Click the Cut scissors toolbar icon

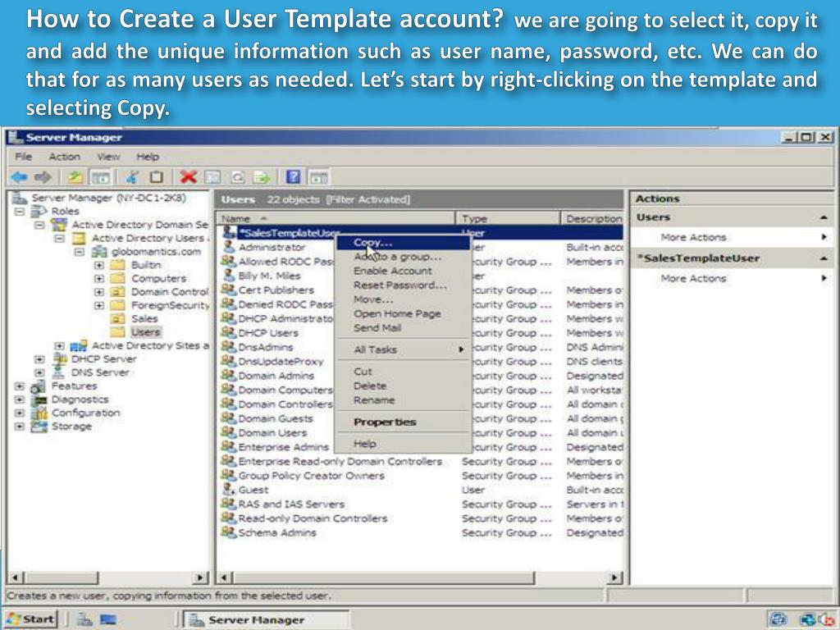pyautogui.click(x=132, y=177)
